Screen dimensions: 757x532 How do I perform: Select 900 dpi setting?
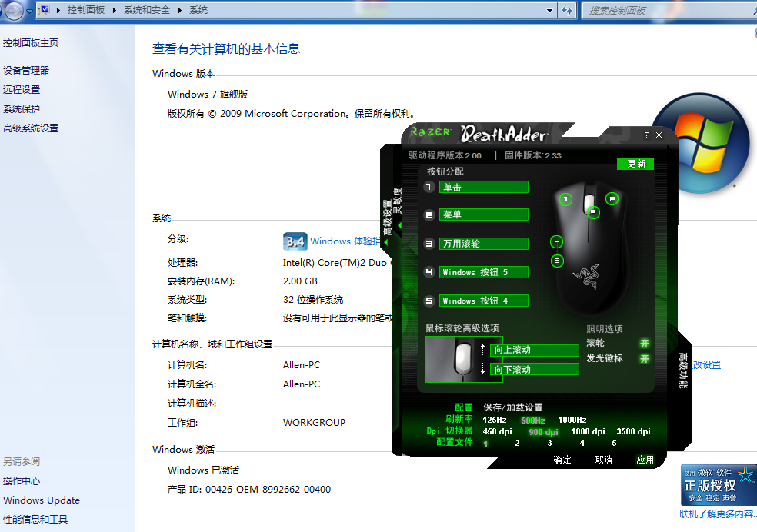[543, 432]
